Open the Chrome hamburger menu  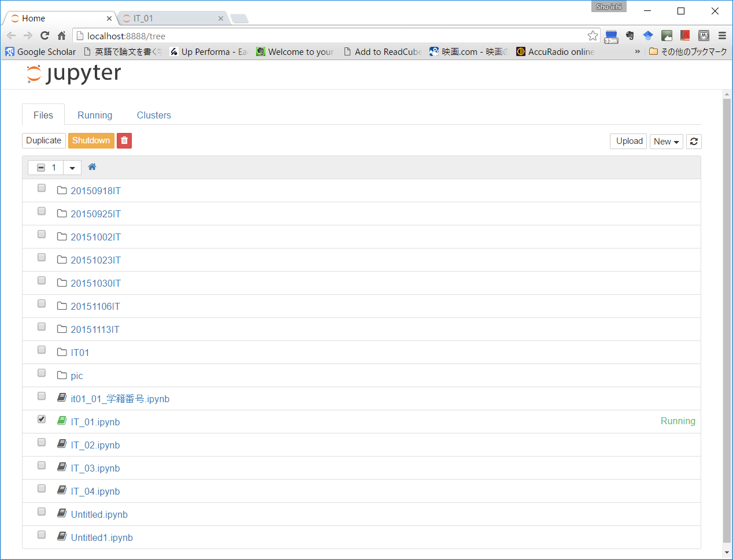(x=722, y=36)
